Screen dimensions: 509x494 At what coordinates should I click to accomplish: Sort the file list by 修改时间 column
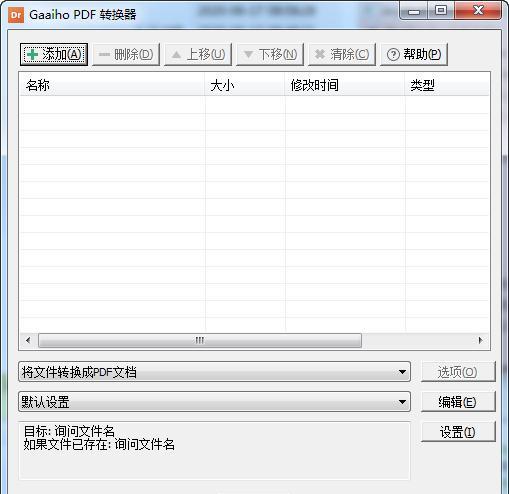(x=345, y=85)
